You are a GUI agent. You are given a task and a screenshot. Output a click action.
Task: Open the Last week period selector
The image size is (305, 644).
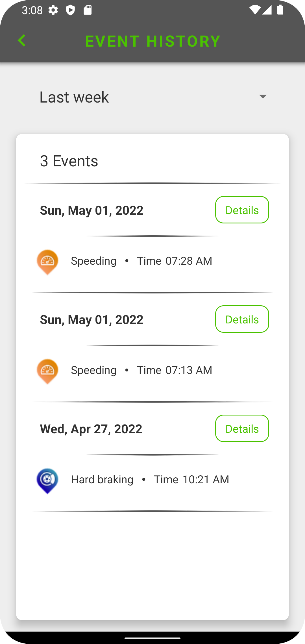152,97
